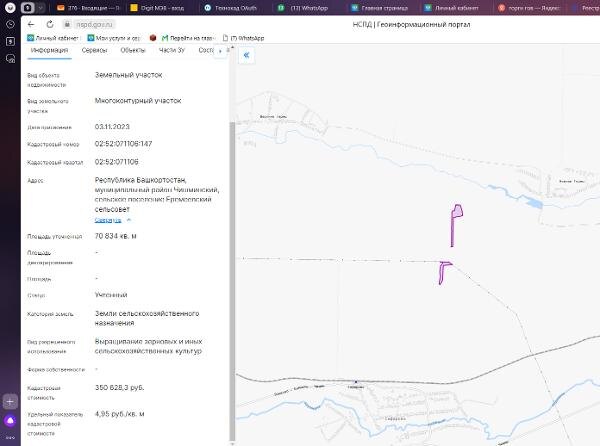Image resolution: width=600 pixels, height=446 pixels.
Task: Click the padlock site security icon
Action: [x=67, y=24]
